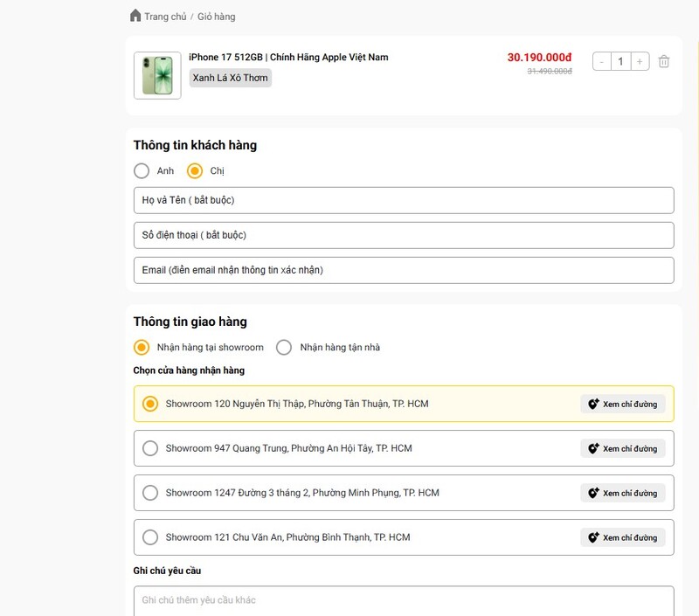Image resolution: width=699 pixels, height=616 pixels.
Task: Decrease quantity with minus button
Action: [x=602, y=61]
